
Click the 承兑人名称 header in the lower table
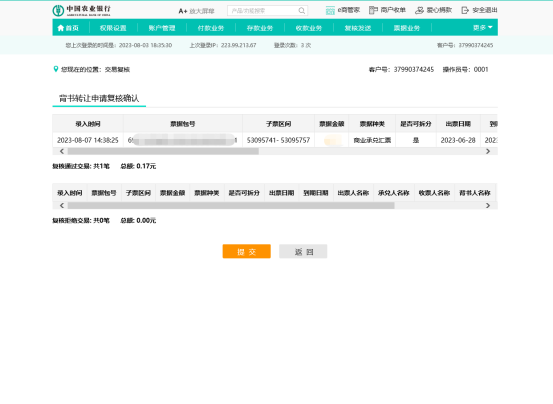pos(394,193)
